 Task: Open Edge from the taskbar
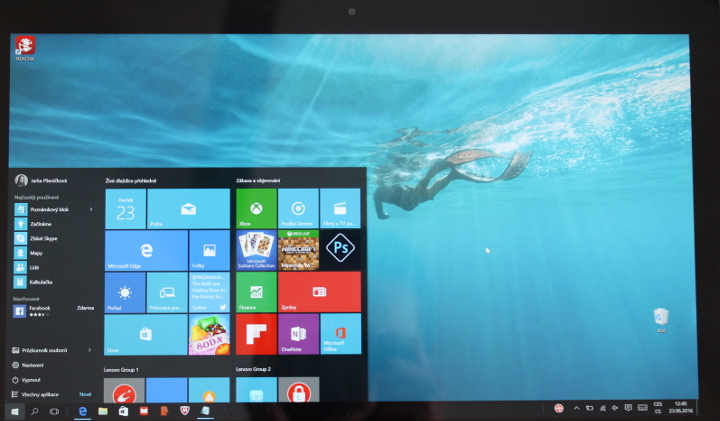(x=83, y=411)
